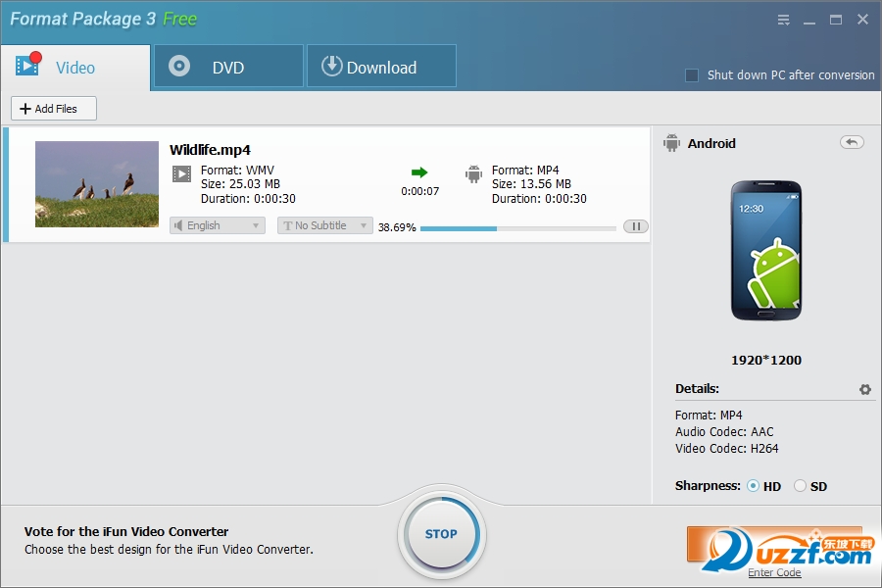Enable Shut down PC after conversion
Image resolution: width=882 pixels, height=588 pixels.
[x=692, y=75]
